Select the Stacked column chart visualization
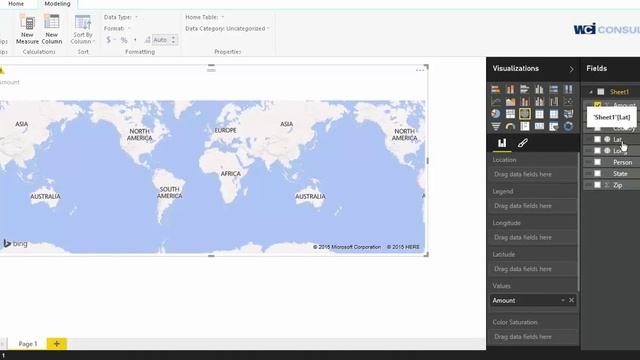640x360 pixels. pyautogui.click(x=510, y=89)
